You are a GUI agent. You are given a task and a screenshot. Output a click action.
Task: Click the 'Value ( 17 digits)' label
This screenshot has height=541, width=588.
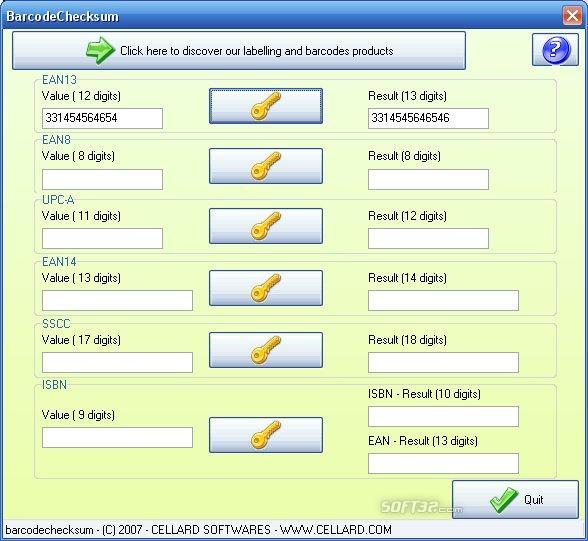81,340
